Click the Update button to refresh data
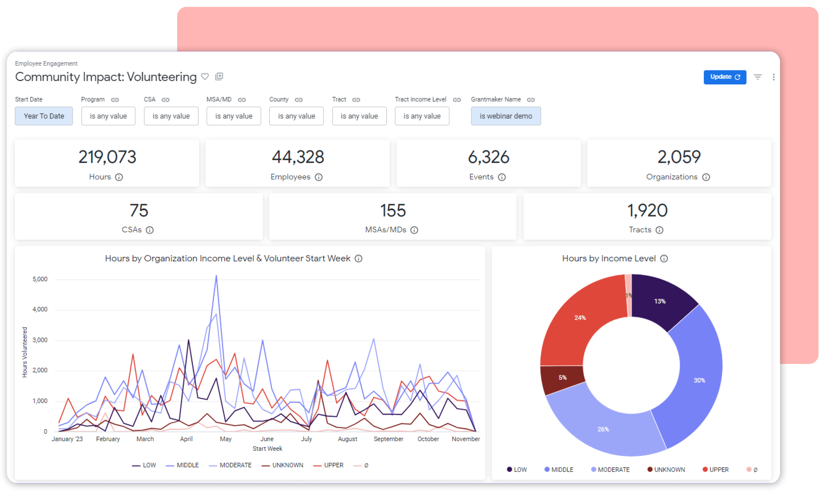The image size is (824, 504). 724,77
